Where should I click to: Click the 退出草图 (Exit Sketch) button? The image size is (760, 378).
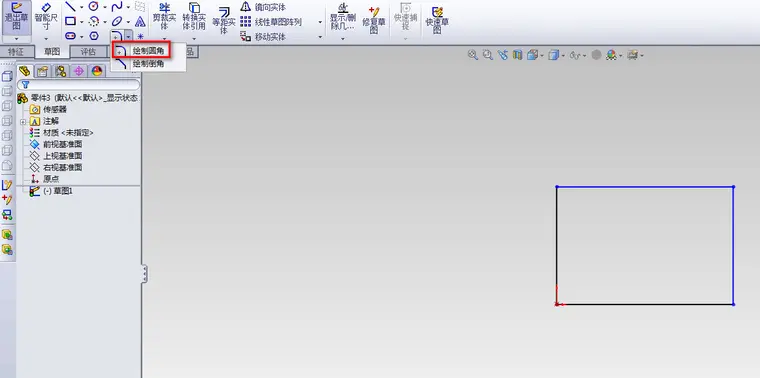click(16, 17)
